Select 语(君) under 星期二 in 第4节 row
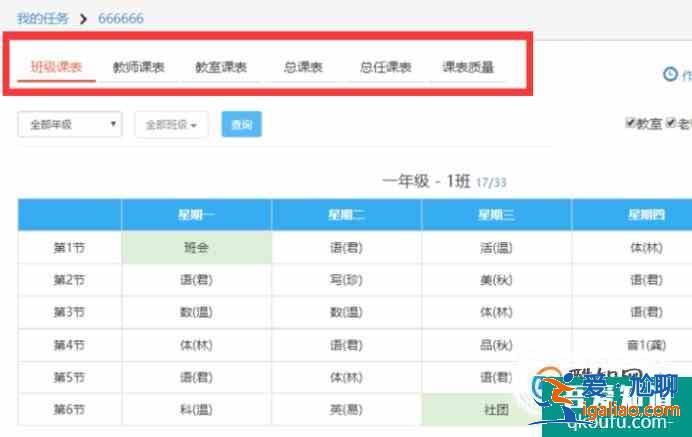Viewport: 692px width, 437px height. pyautogui.click(x=346, y=345)
